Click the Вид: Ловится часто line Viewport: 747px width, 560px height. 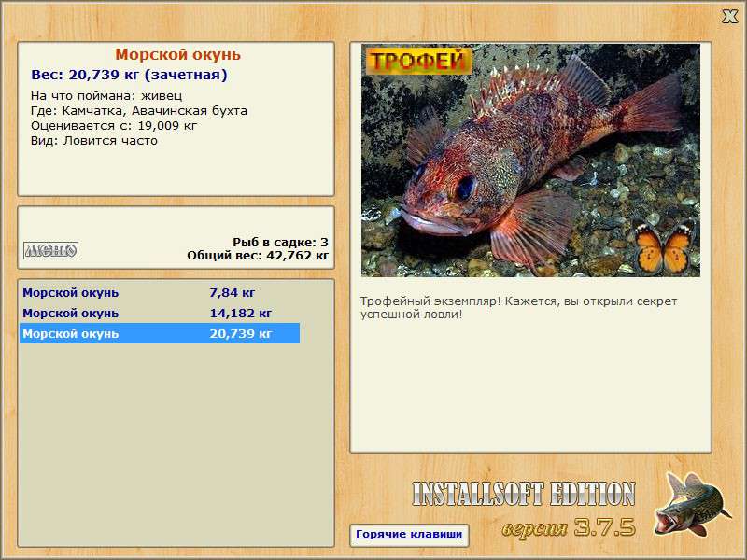click(94, 141)
